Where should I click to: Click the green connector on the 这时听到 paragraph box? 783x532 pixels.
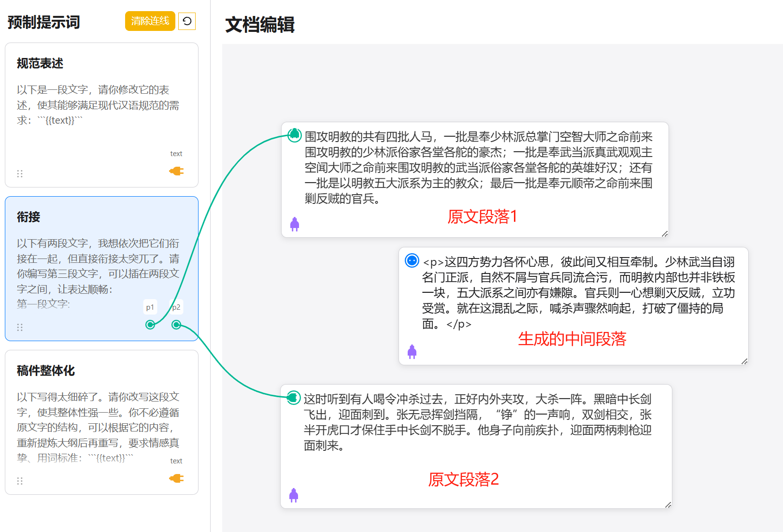(293, 398)
